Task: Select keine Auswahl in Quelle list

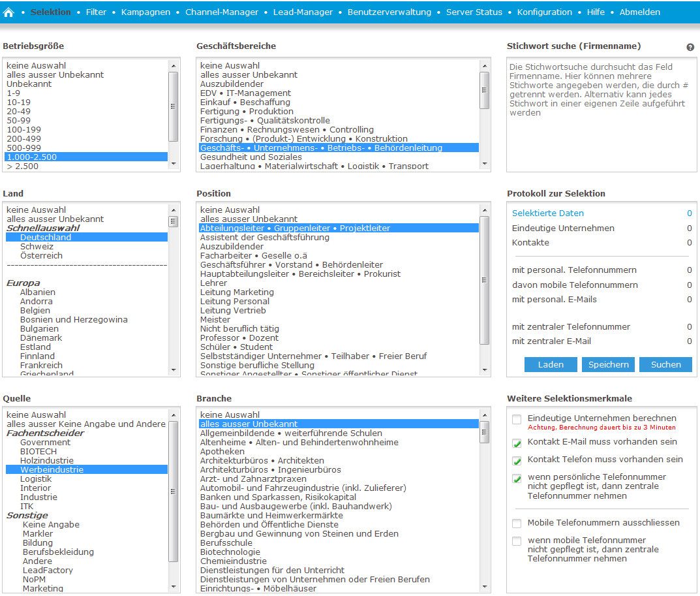Action: click(86, 415)
